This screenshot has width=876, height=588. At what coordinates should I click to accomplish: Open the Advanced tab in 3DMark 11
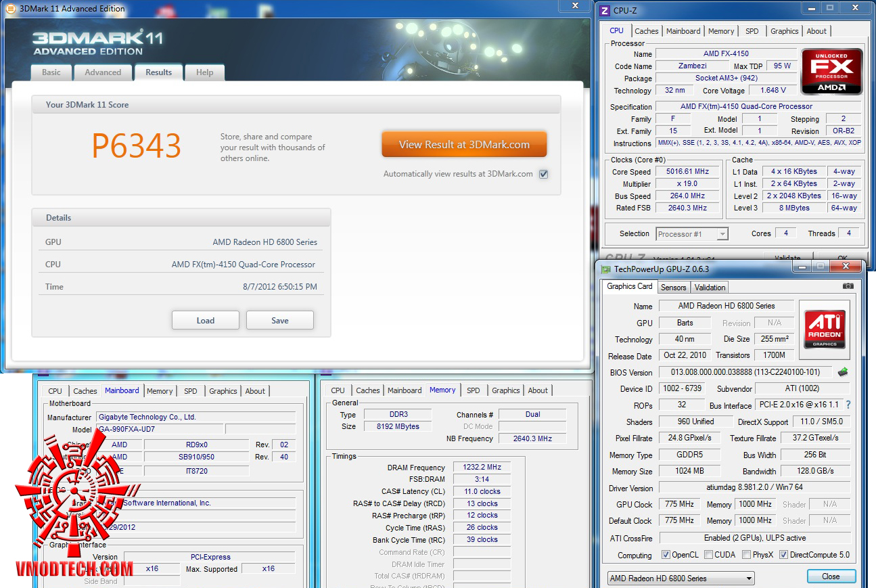(103, 72)
